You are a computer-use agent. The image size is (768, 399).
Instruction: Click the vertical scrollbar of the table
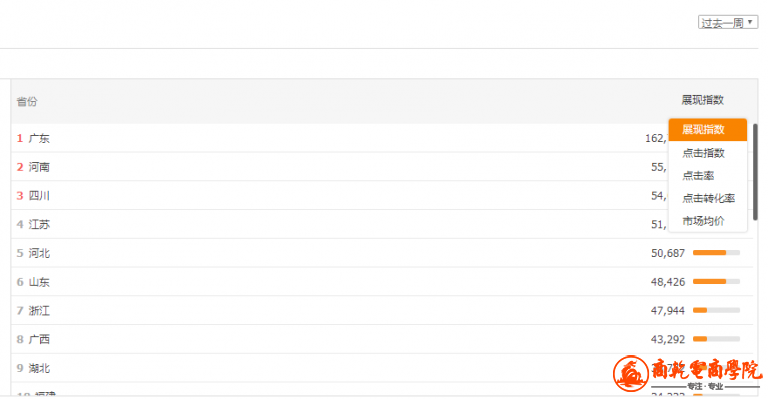coord(755,171)
